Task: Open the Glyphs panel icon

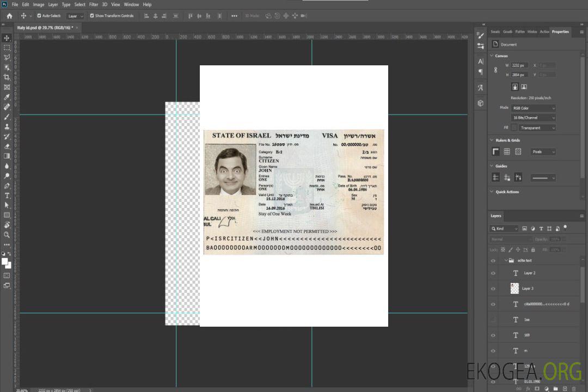Action: point(481,88)
